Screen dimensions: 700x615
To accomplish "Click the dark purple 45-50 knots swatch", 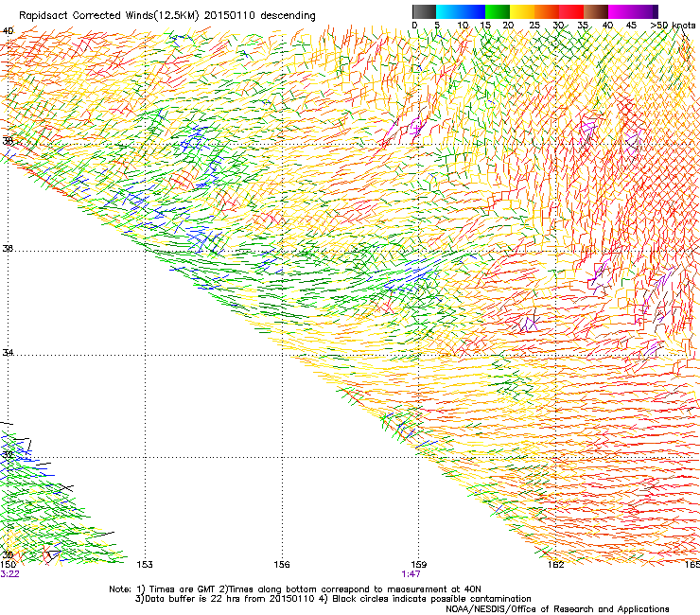I will pyautogui.click(x=645, y=11).
